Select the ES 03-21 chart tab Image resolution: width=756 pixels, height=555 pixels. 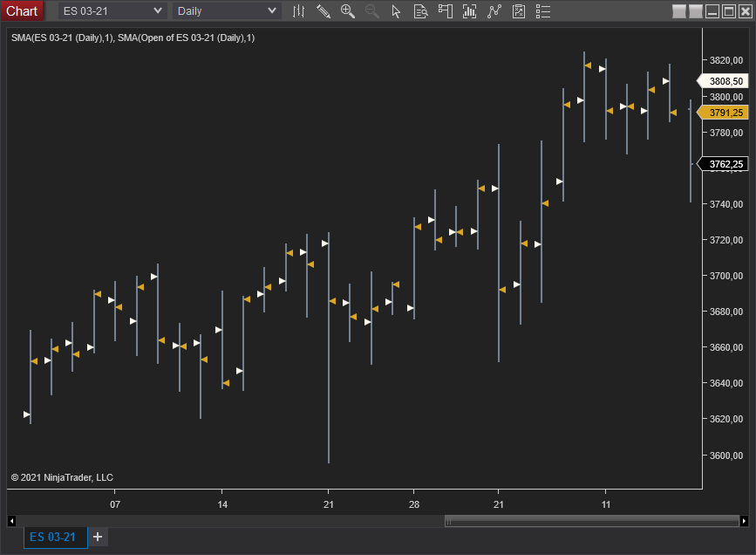pos(56,538)
